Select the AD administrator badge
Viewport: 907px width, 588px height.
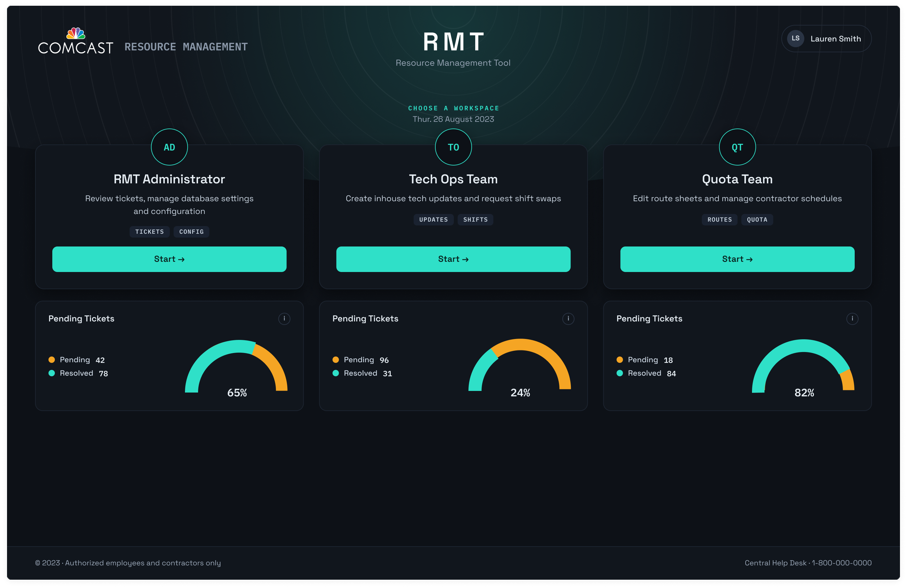click(x=169, y=147)
